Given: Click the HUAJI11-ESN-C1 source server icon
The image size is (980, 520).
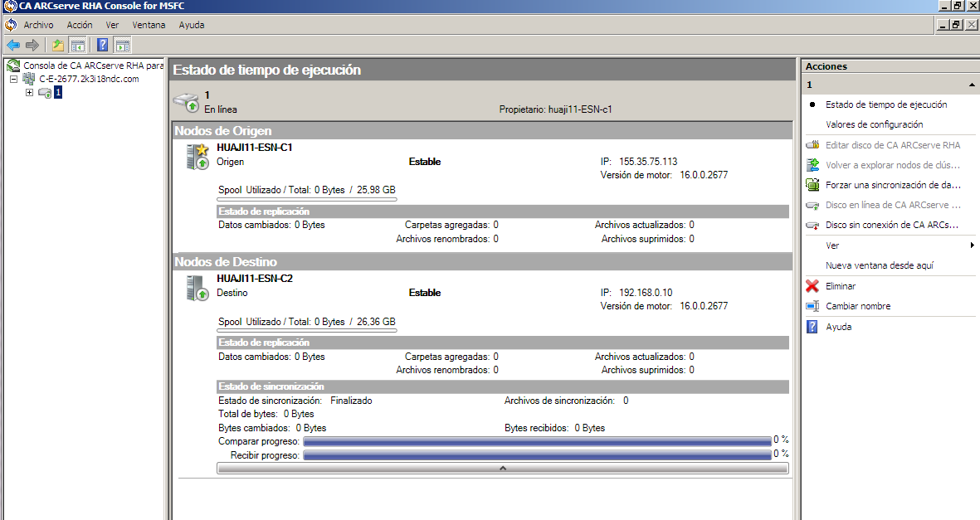Looking at the screenshot, I should (197, 156).
